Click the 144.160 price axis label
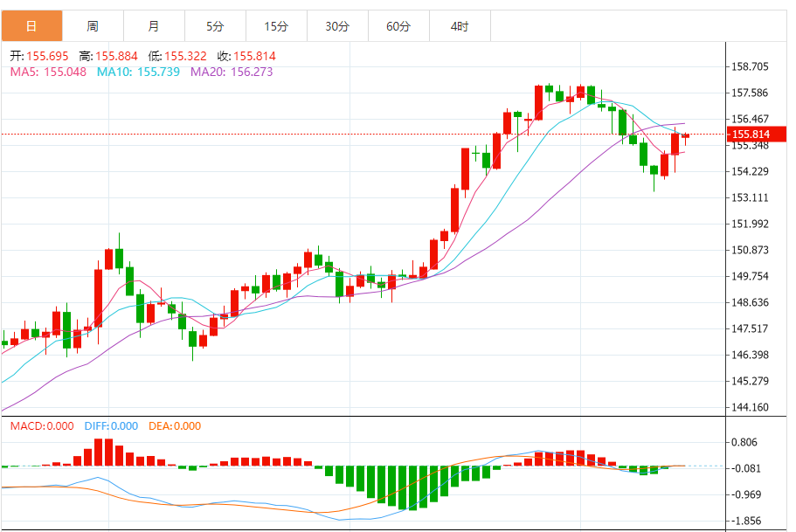Image resolution: width=796 pixels, height=532 pixels. tap(750, 407)
